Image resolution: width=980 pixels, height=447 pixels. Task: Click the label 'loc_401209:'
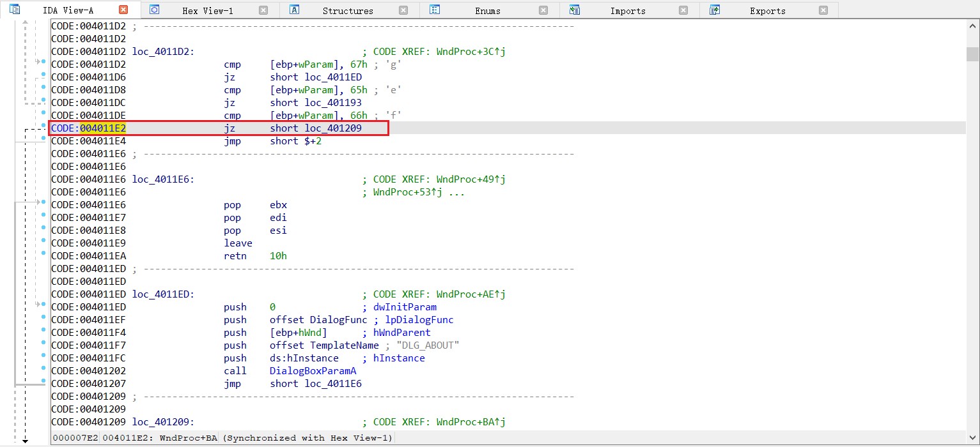(163, 422)
